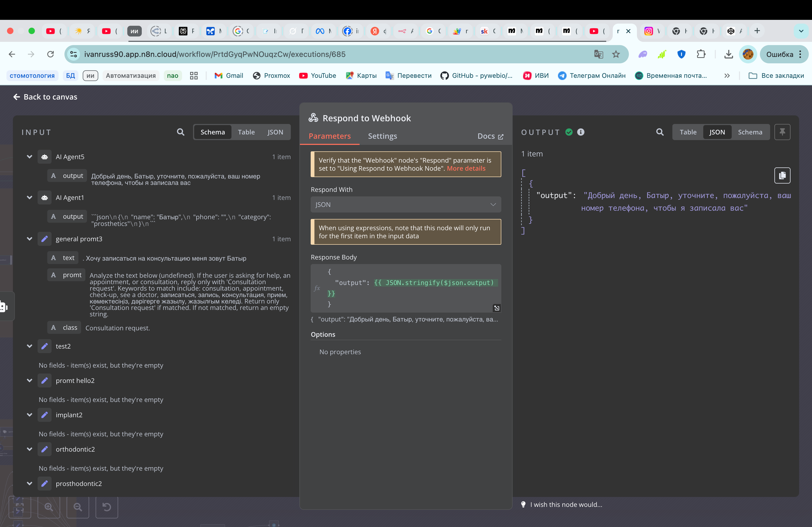Switch output view to Schema
812x527 pixels.
point(750,132)
